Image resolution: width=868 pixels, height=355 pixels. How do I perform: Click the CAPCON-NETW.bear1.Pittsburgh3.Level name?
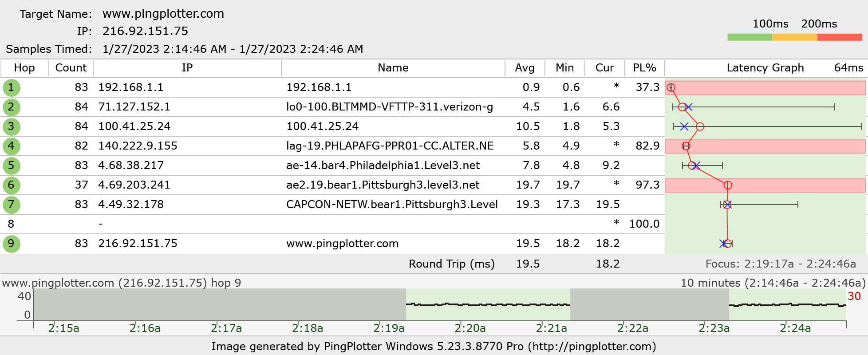click(392, 205)
